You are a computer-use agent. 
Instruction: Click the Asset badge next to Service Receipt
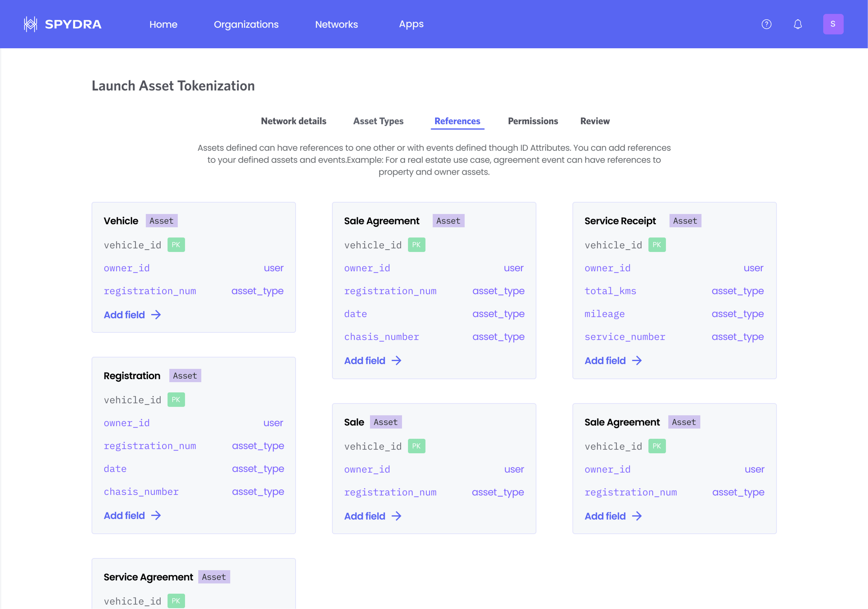(x=685, y=220)
